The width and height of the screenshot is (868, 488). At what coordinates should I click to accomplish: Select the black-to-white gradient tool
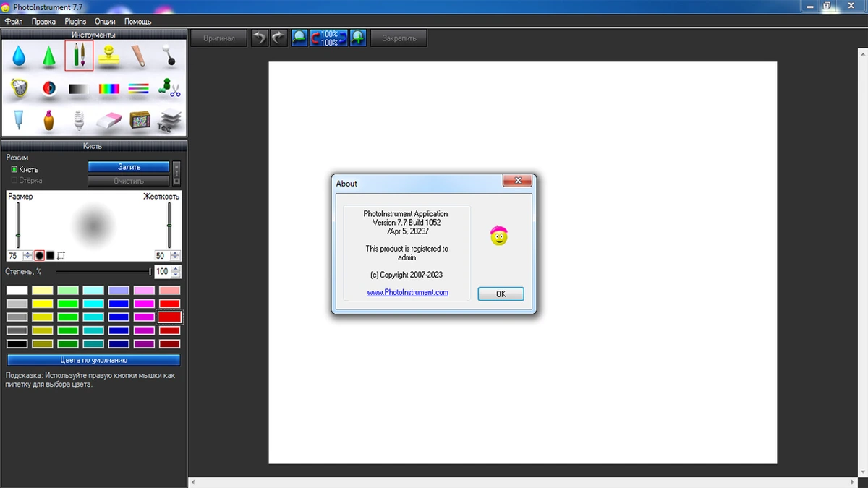(x=79, y=89)
